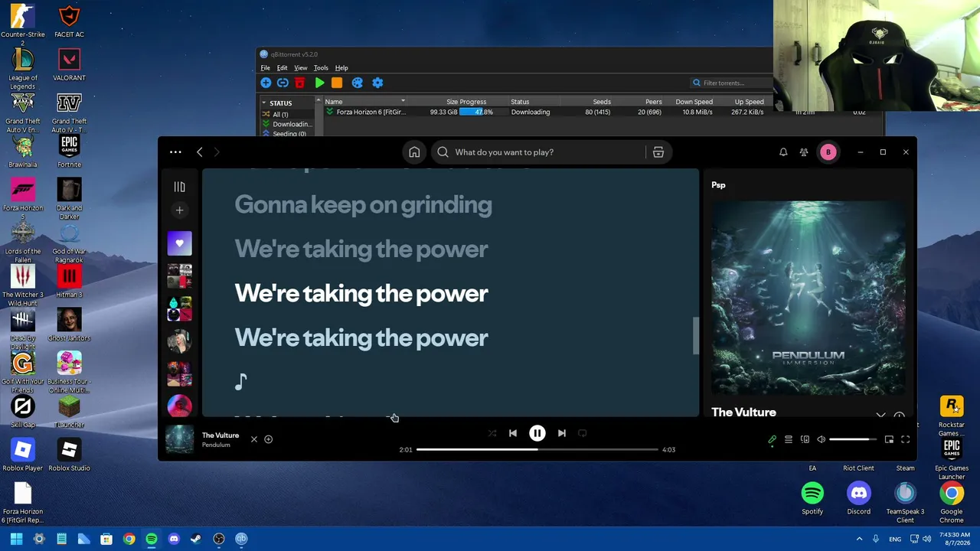Open the Spotify three-dot menu
This screenshot has height=551, width=980.
click(175, 152)
